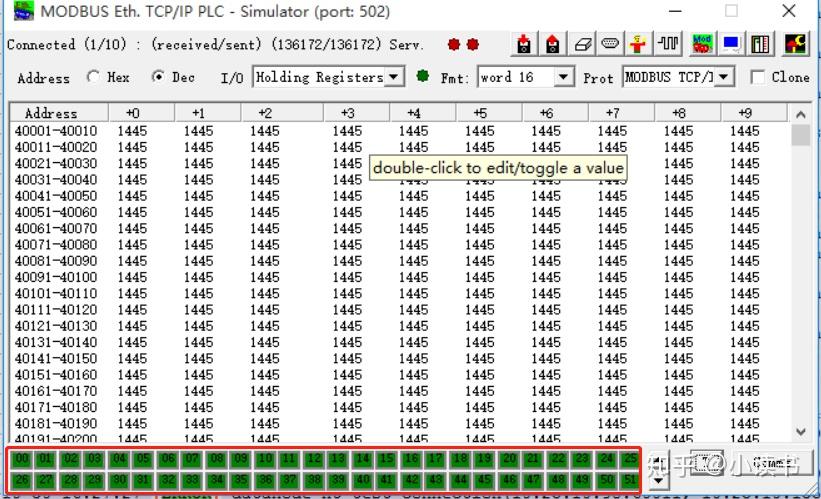Click the save-to-disk icon with red up arrow
821x499 pixels.
tap(552, 45)
